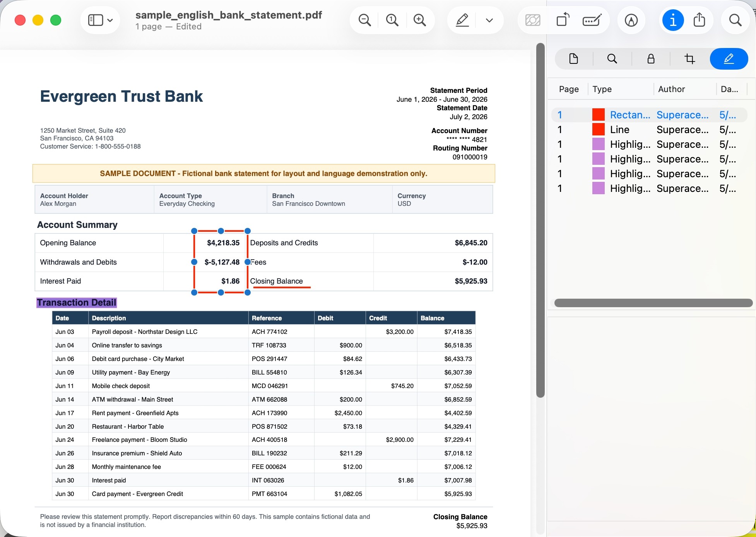Click the San Francisco Downtown branch text
The height and width of the screenshot is (537, 756).
308,204
